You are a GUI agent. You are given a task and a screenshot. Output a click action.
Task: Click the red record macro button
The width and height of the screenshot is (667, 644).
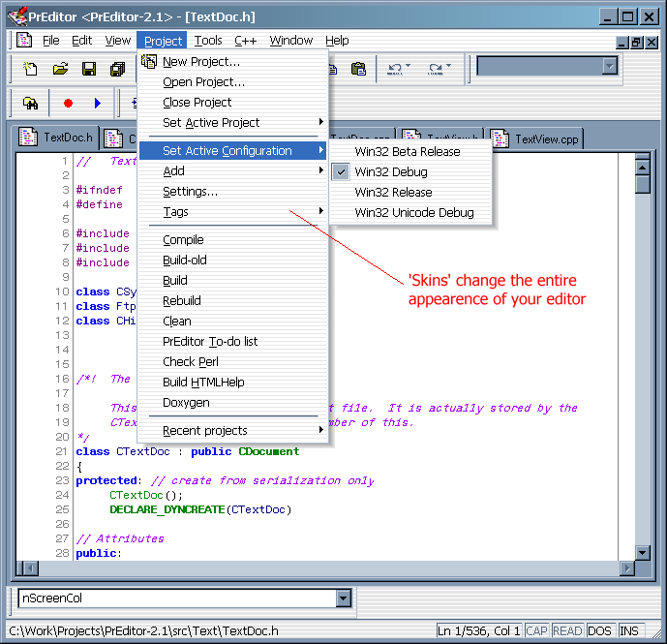[x=68, y=103]
